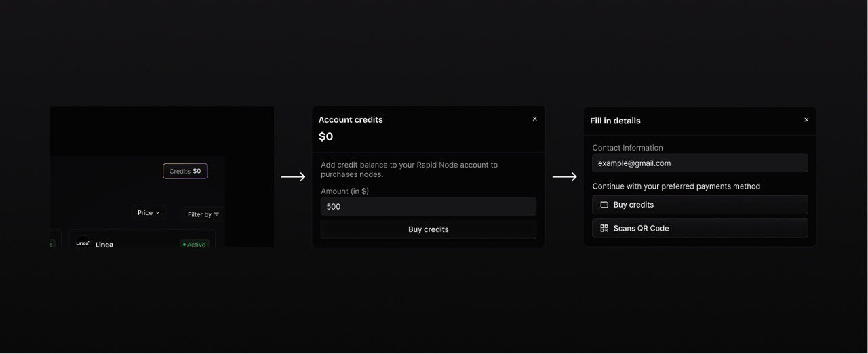The height and width of the screenshot is (354, 868).
Task: Click Buy credits in Account credits dialog
Action: (429, 229)
